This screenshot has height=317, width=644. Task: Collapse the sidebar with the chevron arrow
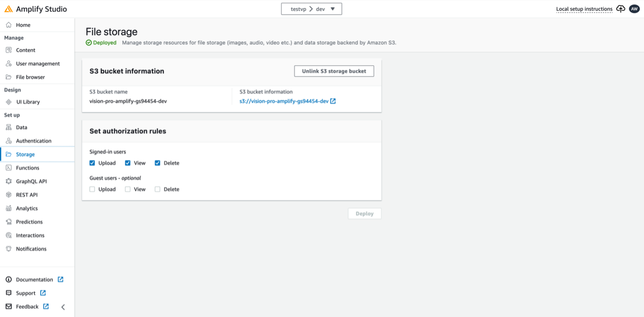tap(63, 307)
